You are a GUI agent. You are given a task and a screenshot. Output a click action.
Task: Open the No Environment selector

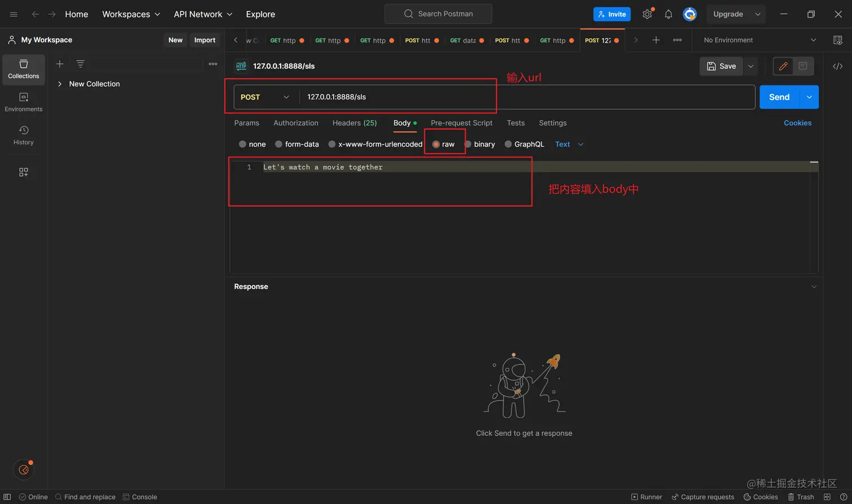[x=760, y=40]
